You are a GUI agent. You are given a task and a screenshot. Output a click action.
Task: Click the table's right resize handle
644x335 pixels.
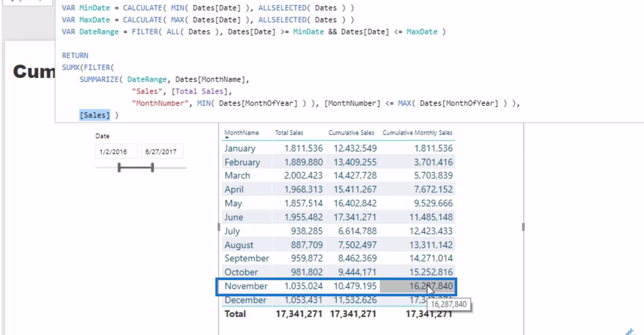[523, 227]
